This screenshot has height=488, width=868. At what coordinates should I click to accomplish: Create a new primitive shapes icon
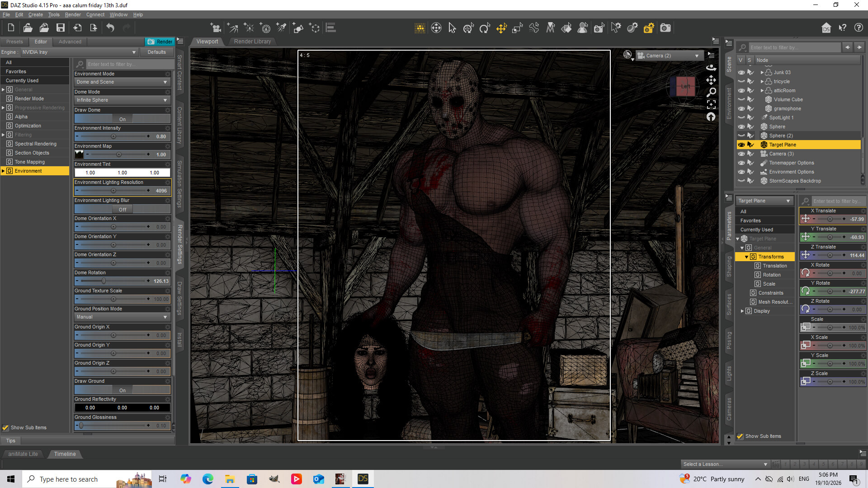click(298, 28)
